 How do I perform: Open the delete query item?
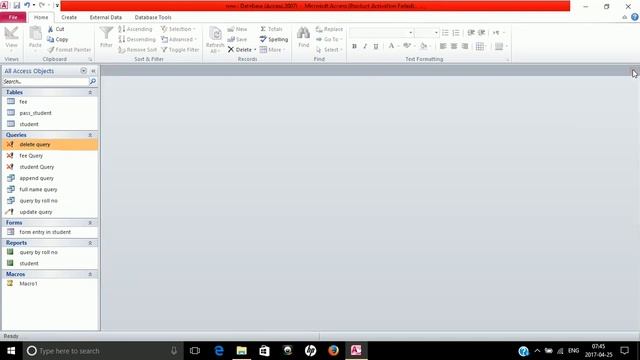[50, 144]
